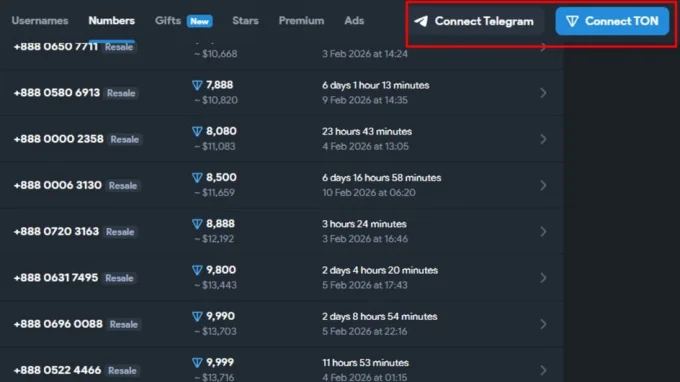Select number +888 0006 3130 listing
Image resolution: width=680 pixels, height=382 pixels.
pos(281,185)
